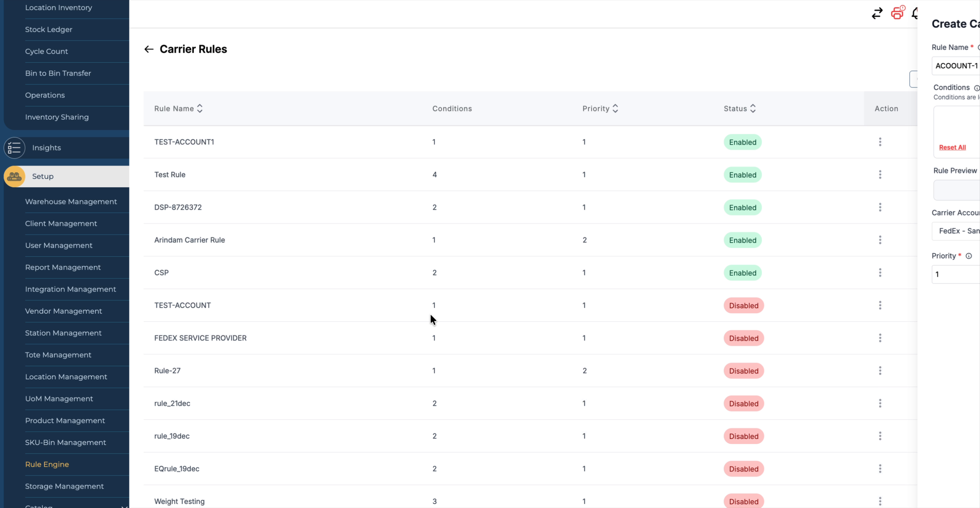This screenshot has height=508, width=980.
Task: Click the Setup conveyor icon in the sidebar
Action: [x=14, y=176]
